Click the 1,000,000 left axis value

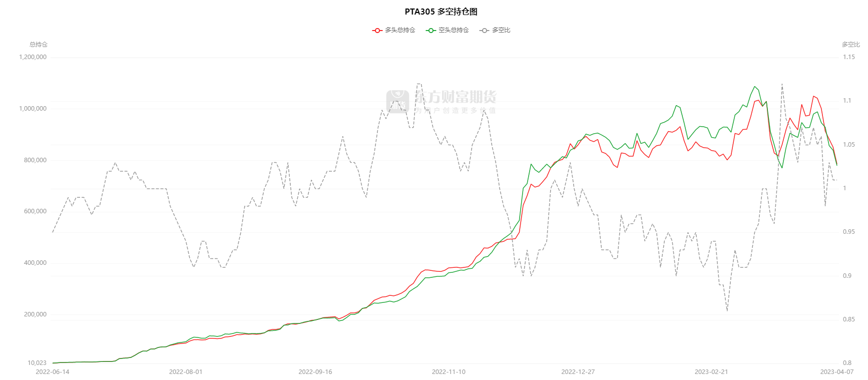click(x=33, y=109)
